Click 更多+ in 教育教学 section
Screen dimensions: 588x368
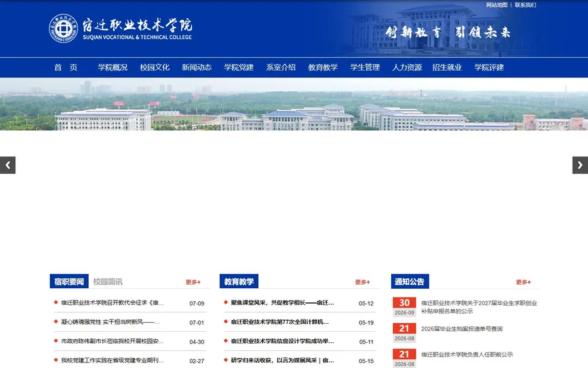pos(363,282)
